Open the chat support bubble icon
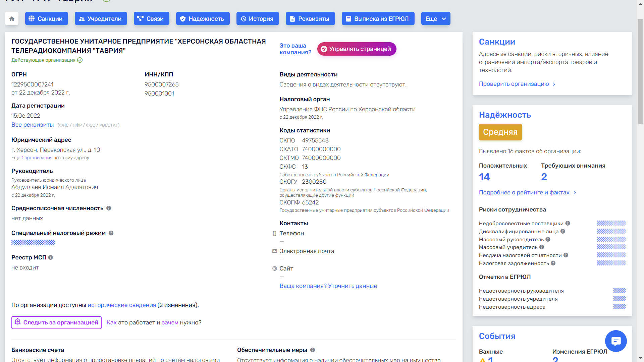The height and width of the screenshot is (362, 644). [616, 341]
